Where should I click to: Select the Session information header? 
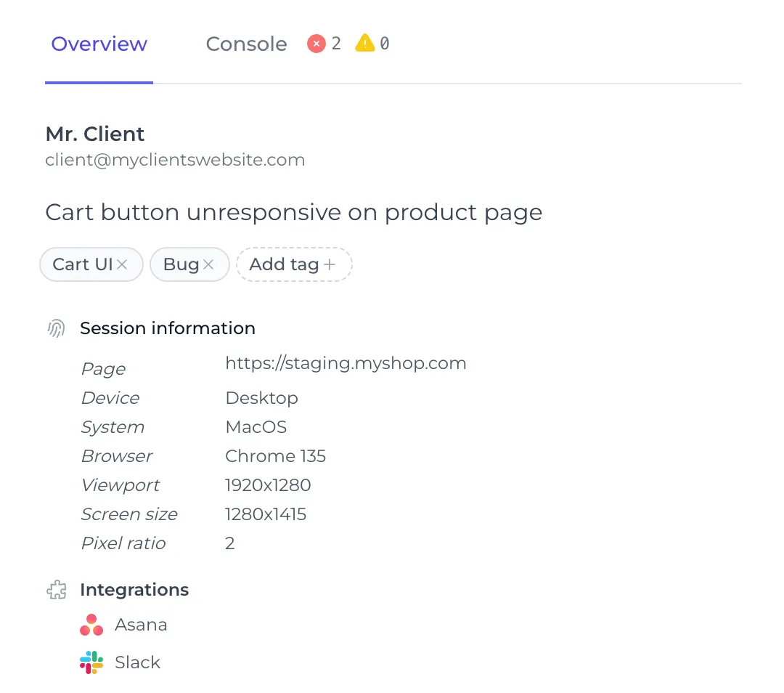point(168,328)
